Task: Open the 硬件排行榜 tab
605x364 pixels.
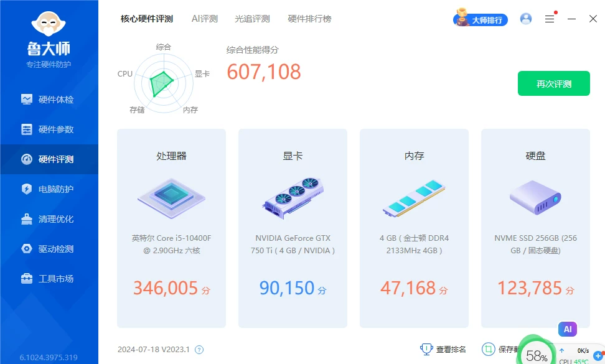Action: click(309, 19)
